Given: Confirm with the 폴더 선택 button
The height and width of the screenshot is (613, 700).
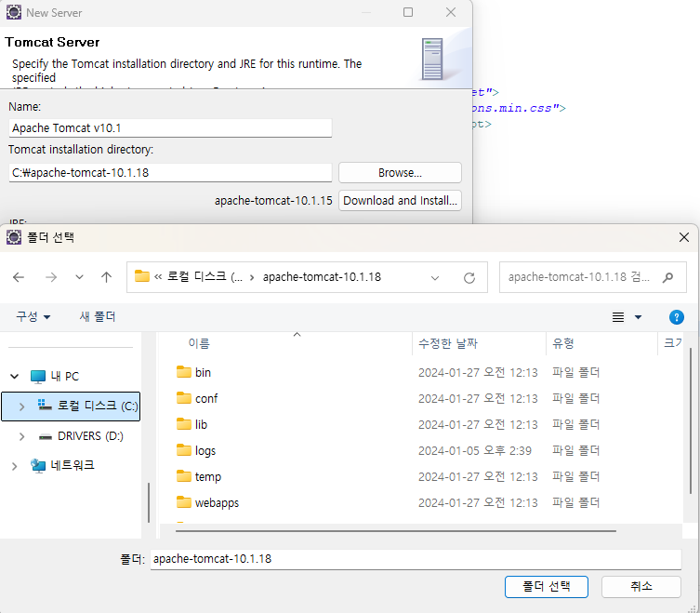Looking at the screenshot, I should pos(547,587).
